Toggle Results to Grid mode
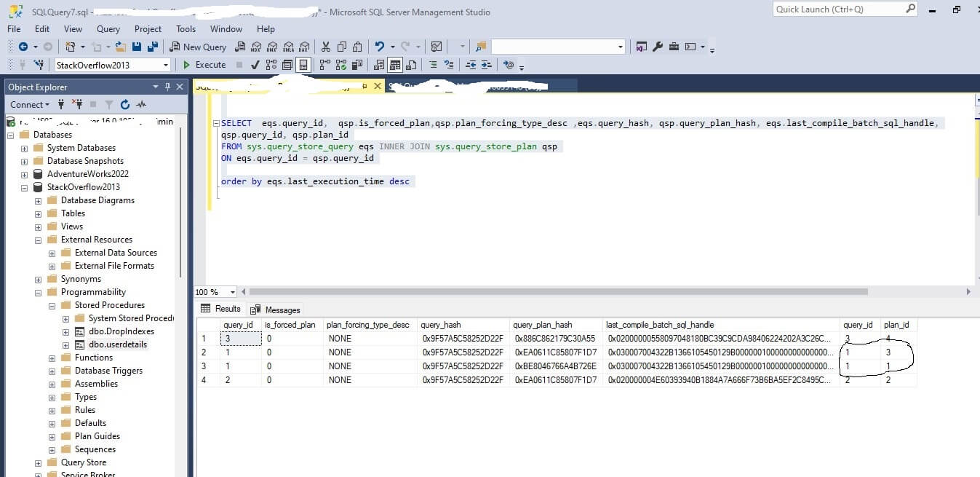 tap(395, 65)
